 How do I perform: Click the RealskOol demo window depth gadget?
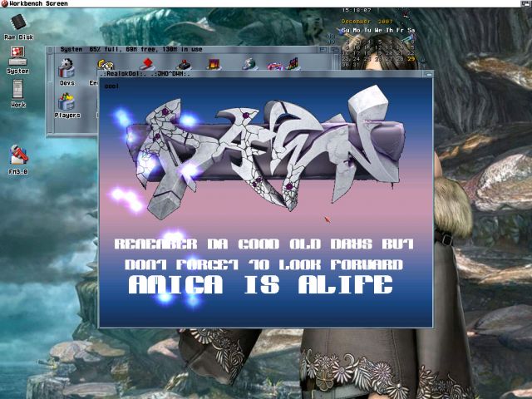(429, 74)
